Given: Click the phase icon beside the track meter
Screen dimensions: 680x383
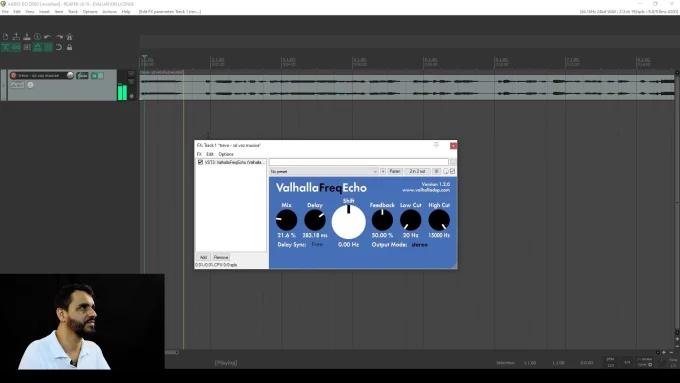Looking at the screenshot, I should click(132, 96).
